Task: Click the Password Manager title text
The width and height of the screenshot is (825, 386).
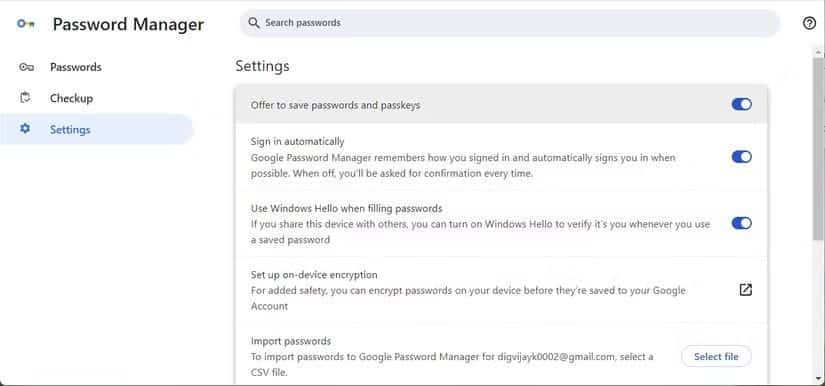Action: [x=128, y=24]
